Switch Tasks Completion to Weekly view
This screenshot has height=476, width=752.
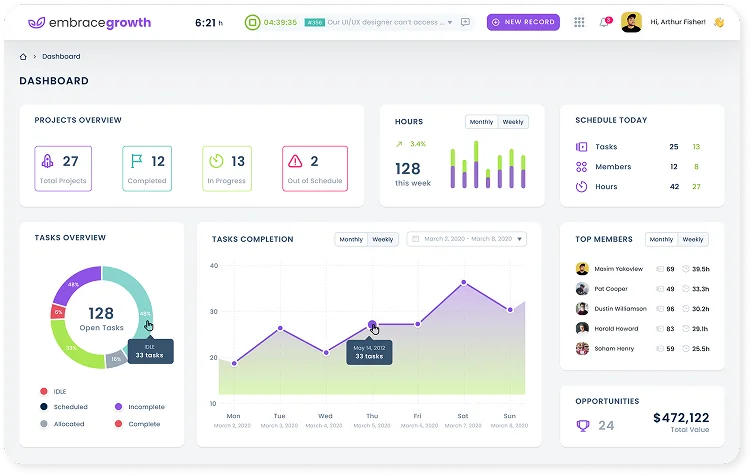tap(383, 240)
